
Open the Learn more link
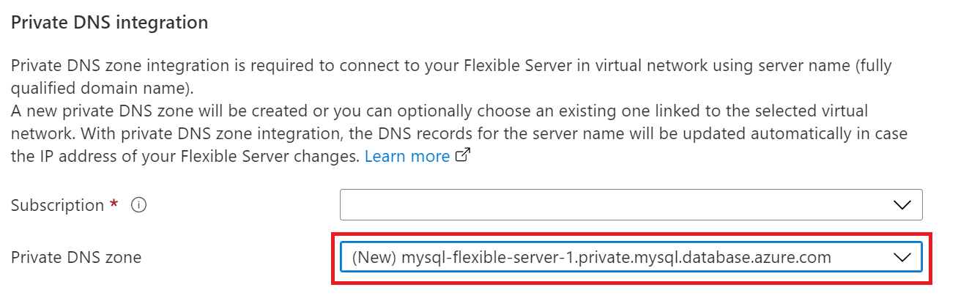click(x=407, y=156)
